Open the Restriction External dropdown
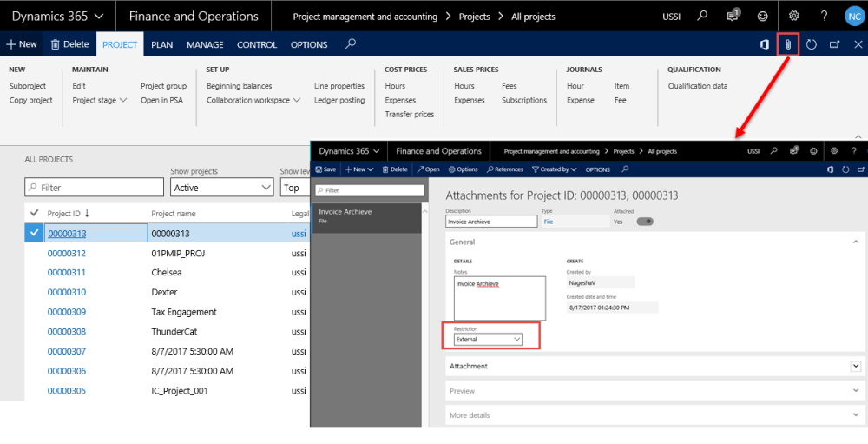The image size is (868, 444). [x=488, y=339]
